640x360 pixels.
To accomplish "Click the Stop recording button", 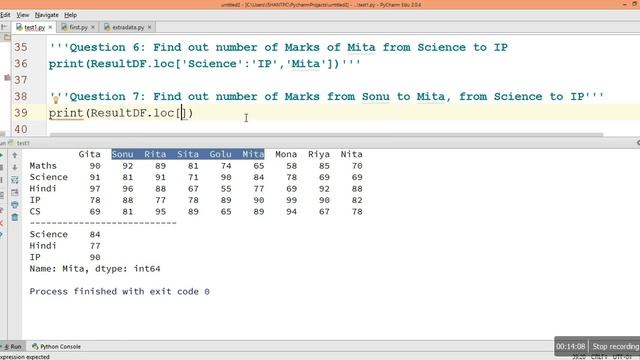I will coord(615,347).
